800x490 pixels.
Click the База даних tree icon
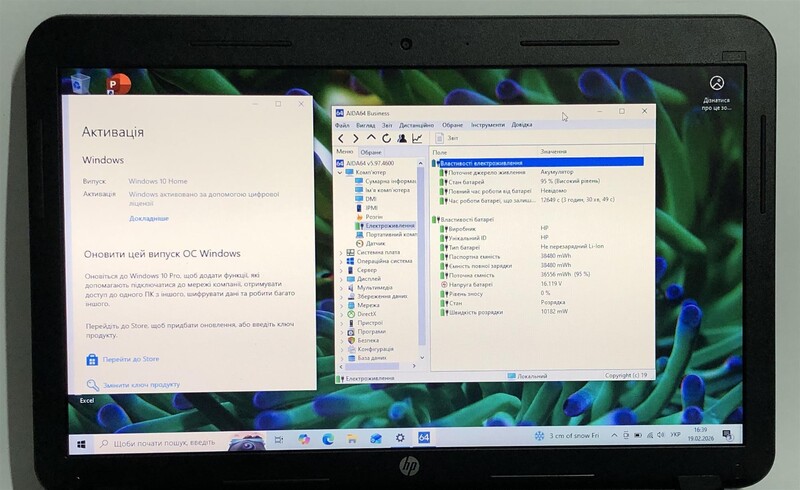point(351,358)
